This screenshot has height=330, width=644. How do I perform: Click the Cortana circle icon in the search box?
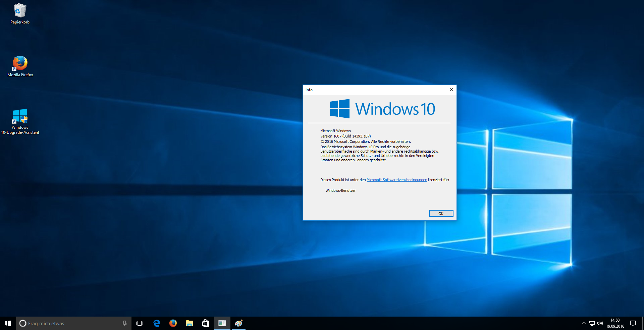coord(23,323)
